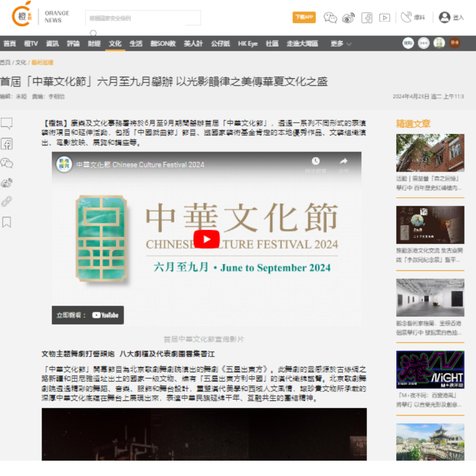The width and height of the screenshot is (476, 476).
Task: Open the Facebook icon in header
Action: click(x=367, y=18)
